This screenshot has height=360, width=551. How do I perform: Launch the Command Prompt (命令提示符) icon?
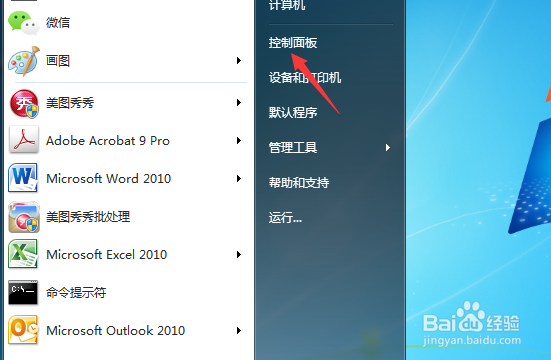coord(23,292)
